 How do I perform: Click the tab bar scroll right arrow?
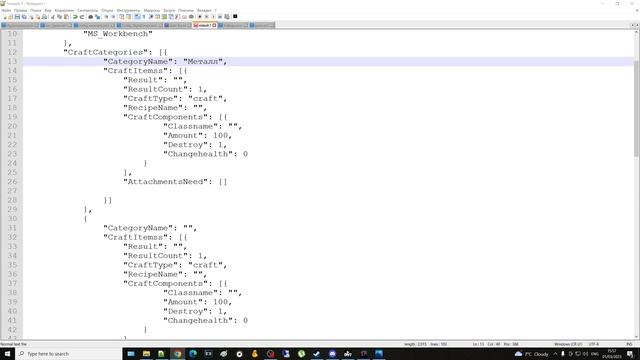click(x=637, y=25)
